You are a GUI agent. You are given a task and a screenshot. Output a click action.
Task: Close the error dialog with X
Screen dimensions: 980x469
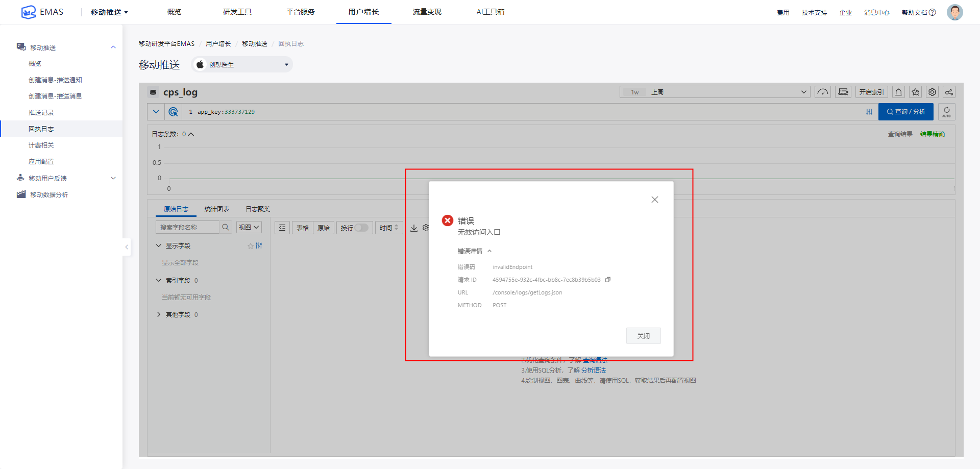pos(655,200)
